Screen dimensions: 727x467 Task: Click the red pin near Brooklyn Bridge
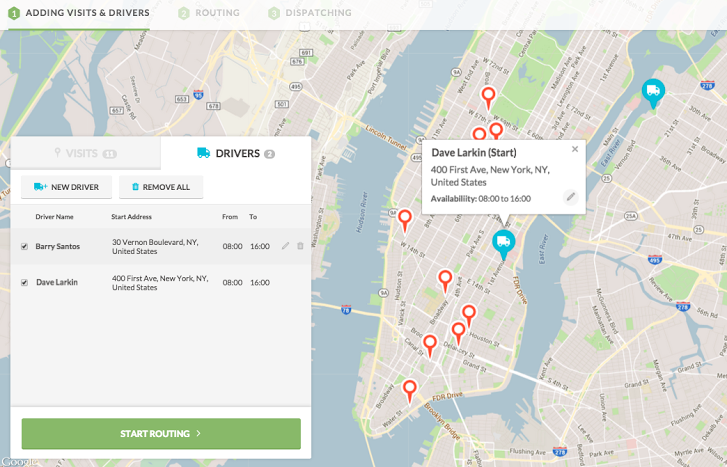click(x=409, y=391)
